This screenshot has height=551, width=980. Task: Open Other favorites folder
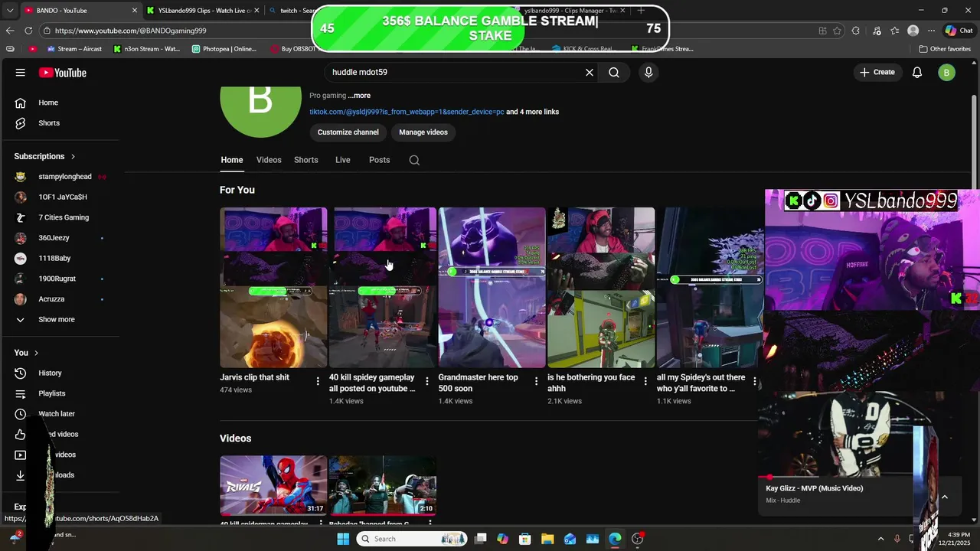[945, 49]
